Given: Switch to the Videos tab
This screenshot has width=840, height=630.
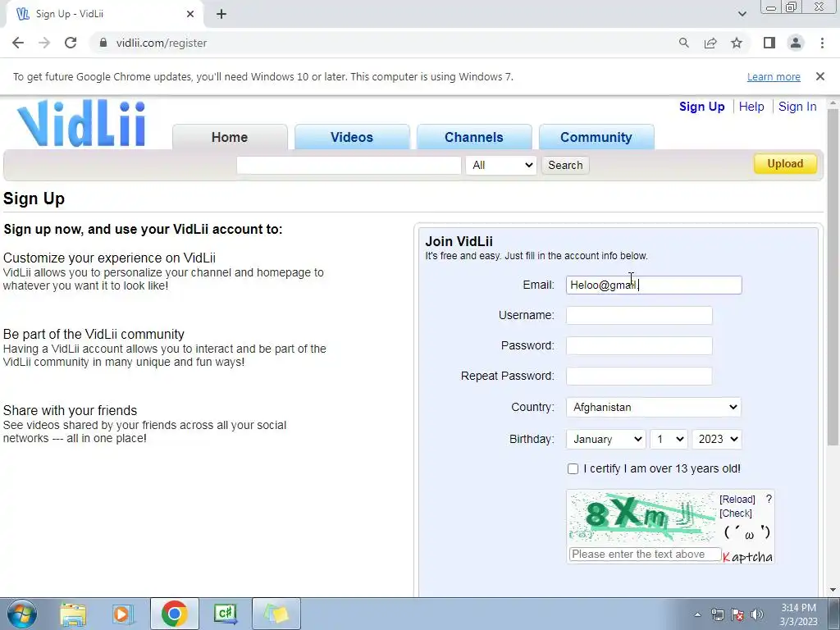Looking at the screenshot, I should click(x=352, y=137).
